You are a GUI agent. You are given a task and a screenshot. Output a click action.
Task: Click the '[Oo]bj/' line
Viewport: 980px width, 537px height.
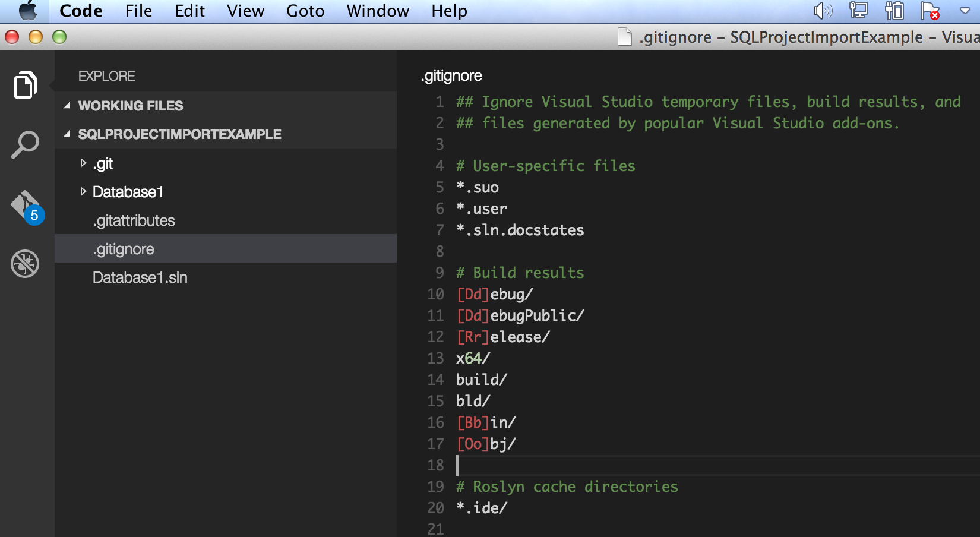[486, 444]
